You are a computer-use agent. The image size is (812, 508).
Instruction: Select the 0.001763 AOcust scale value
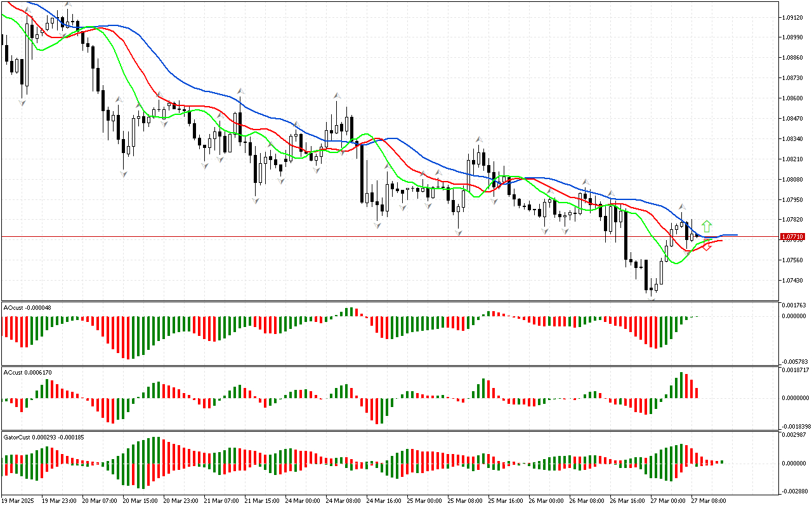pos(794,305)
